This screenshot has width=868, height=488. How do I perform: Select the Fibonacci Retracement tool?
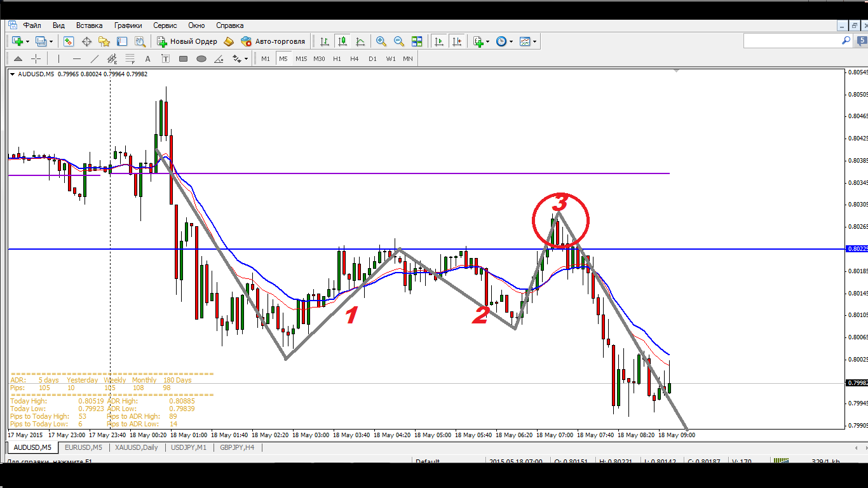[x=130, y=59]
